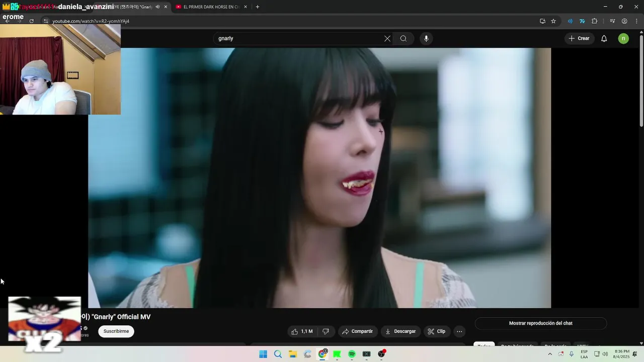Open the media control playlist icon
Screen dimensions: 644x362
(612, 21)
